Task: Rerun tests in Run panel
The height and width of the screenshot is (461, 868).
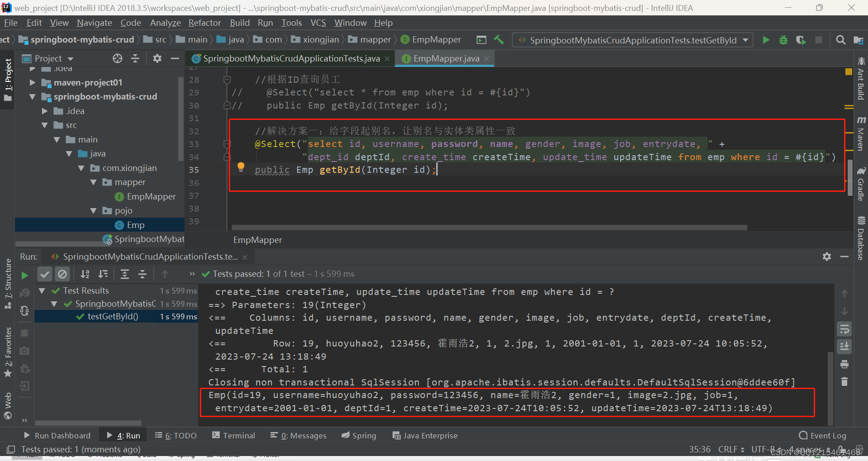Action: click(x=24, y=275)
